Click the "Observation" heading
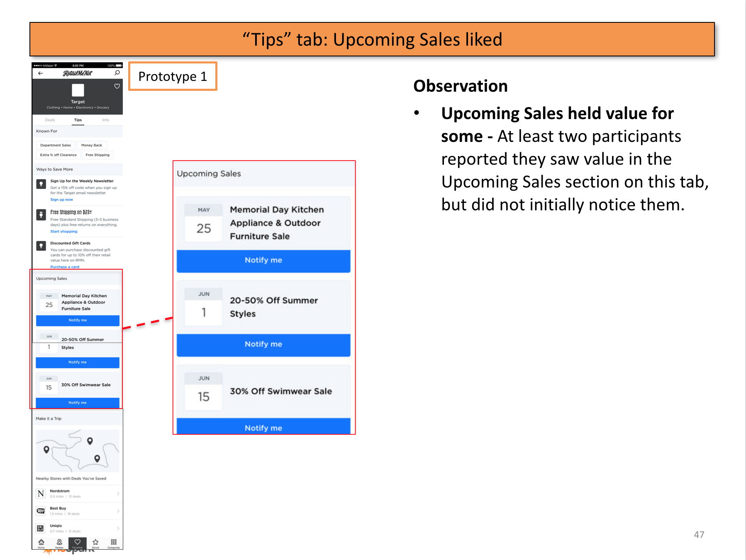 [461, 86]
